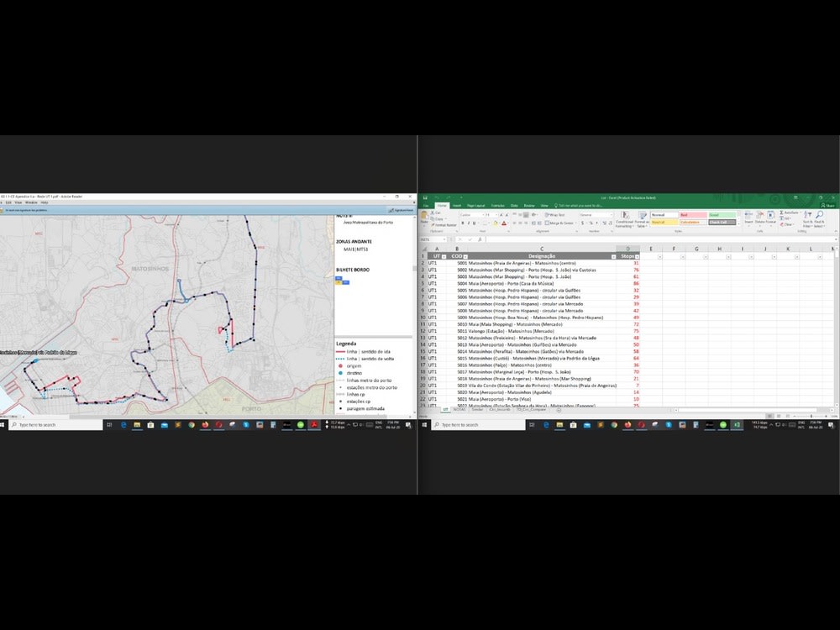Image resolution: width=840 pixels, height=630 pixels.
Task: Click the Share button in Excel
Action: (827, 206)
